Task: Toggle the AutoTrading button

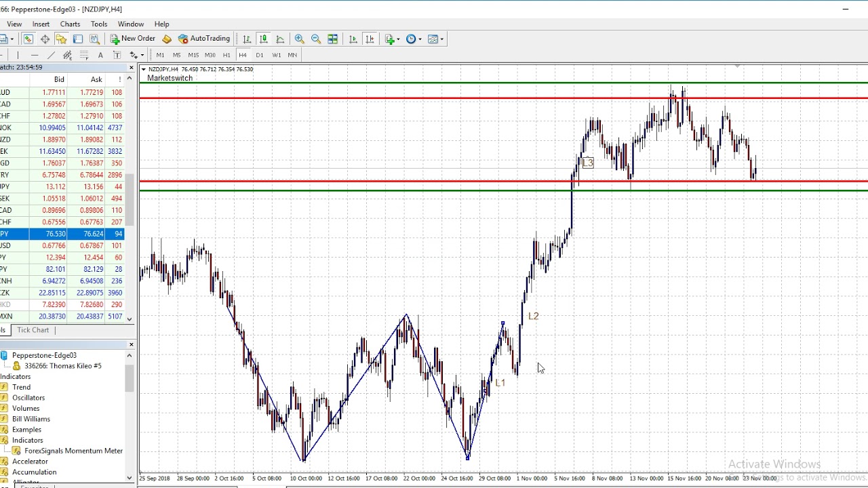Action: point(204,39)
